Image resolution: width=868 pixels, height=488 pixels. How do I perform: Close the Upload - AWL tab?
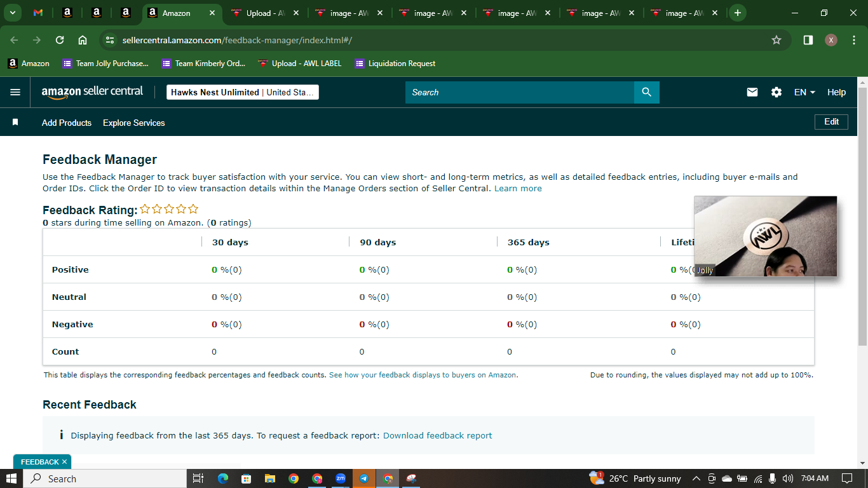tap(296, 13)
